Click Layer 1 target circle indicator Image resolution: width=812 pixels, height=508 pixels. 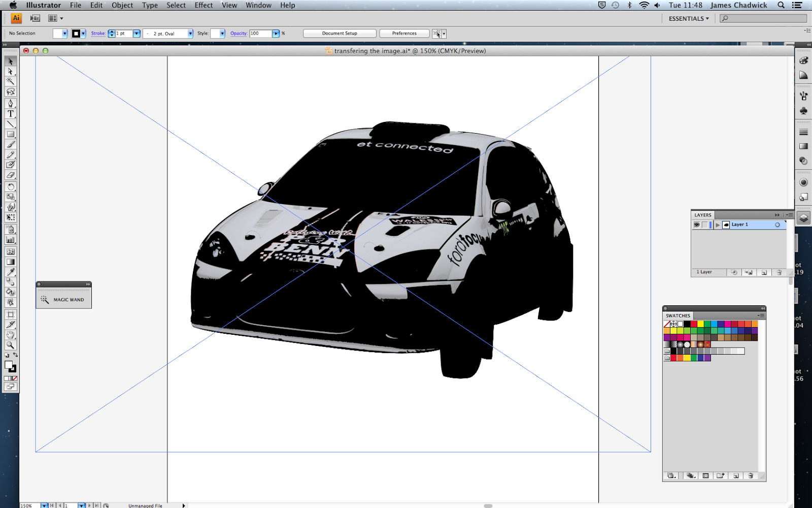coord(777,225)
